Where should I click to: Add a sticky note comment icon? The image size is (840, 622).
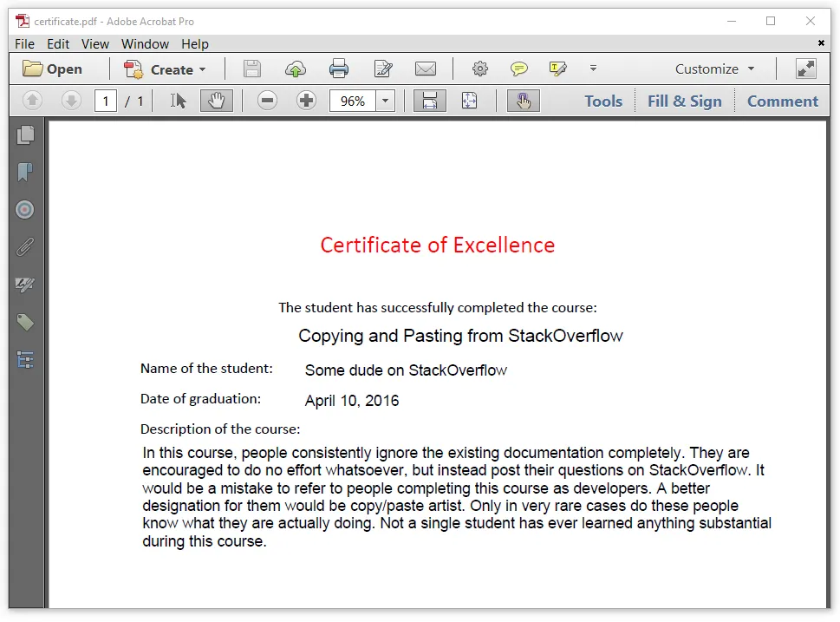point(518,69)
